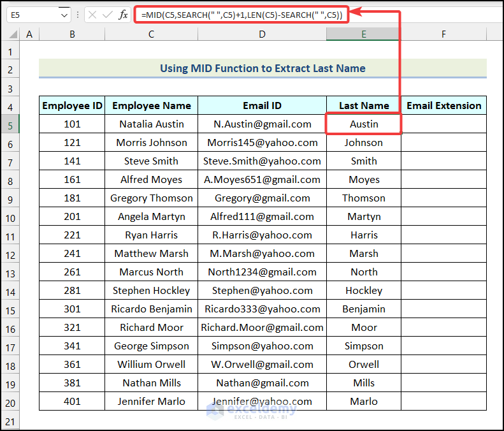
Task: Select Employee ID cell '161'
Action: pyautogui.click(x=72, y=179)
